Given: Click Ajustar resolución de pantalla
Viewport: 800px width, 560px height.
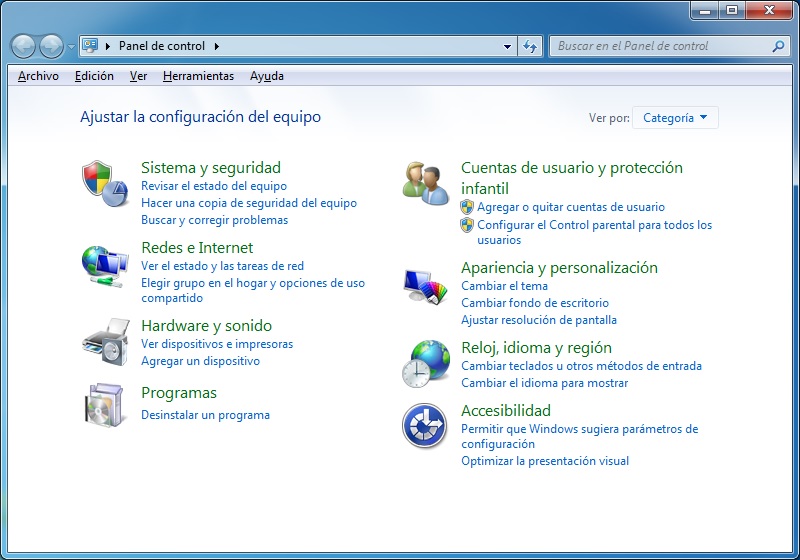Looking at the screenshot, I should point(539,320).
